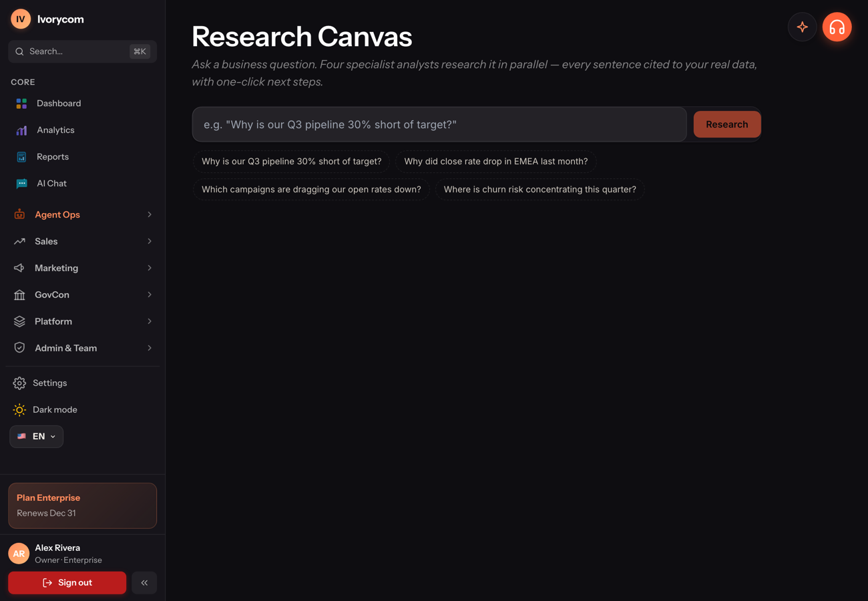
Task: Open the sparkle AI assistant button
Action: coord(803,27)
